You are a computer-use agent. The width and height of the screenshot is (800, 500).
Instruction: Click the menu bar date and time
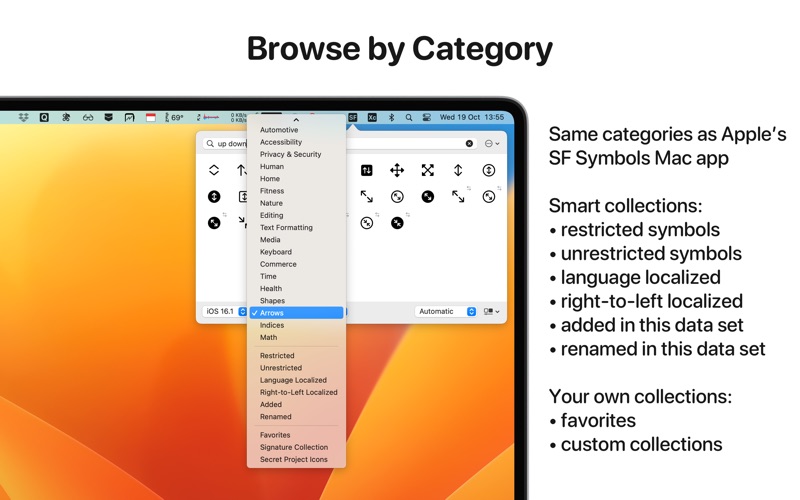(472, 117)
